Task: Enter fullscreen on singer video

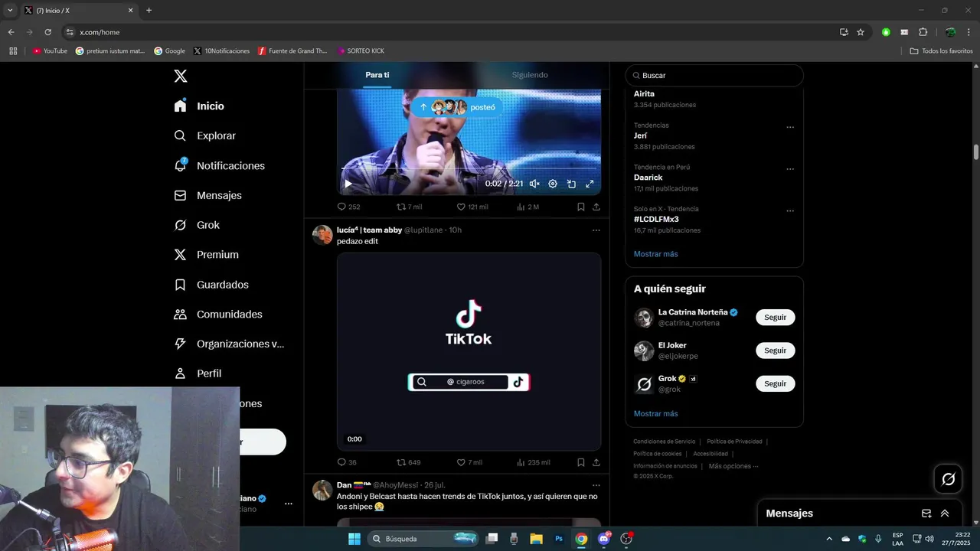Action: (x=590, y=184)
